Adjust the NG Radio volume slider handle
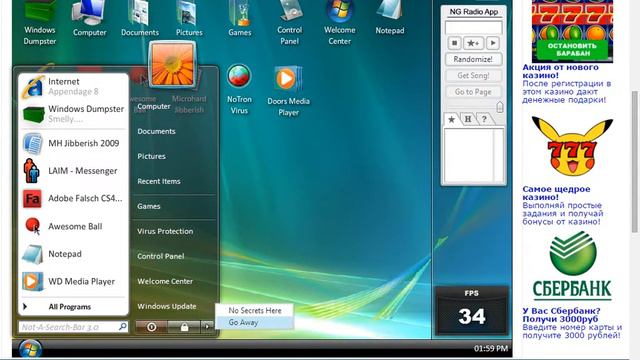Image resolution: width=640 pixels, height=360 pixels. pyautogui.click(x=500, y=107)
